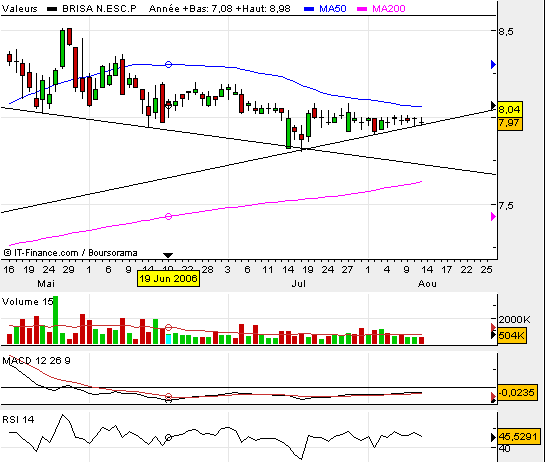
Task: Click the 19 Jun 2006 date tooltip
Action: [168, 278]
